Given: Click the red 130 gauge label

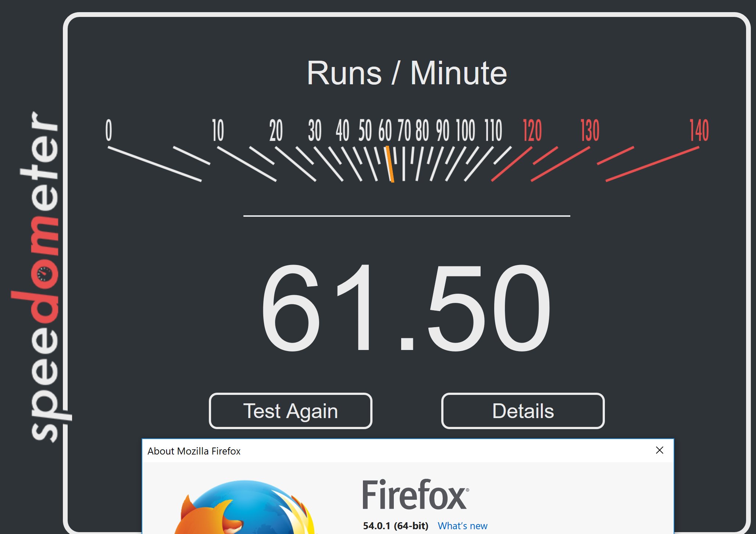Looking at the screenshot, I should point(590,130).
